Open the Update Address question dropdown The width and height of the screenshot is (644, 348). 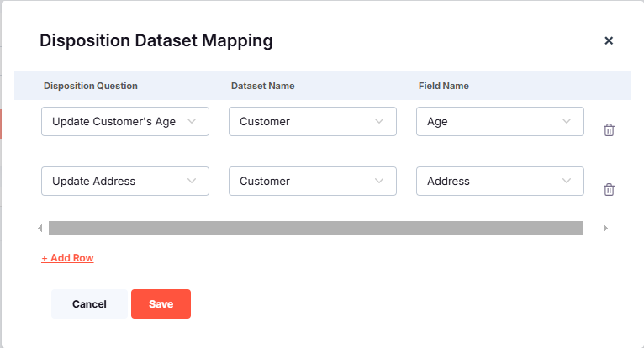[124, 181]
